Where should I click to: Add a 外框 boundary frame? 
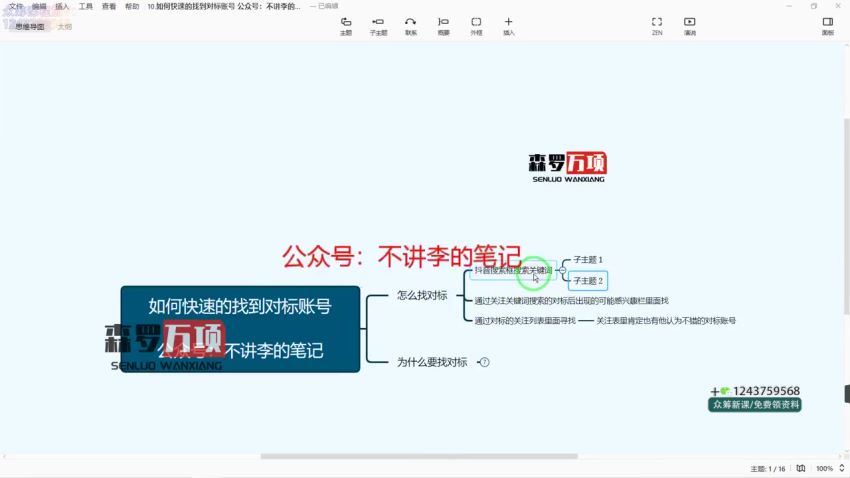476,25
